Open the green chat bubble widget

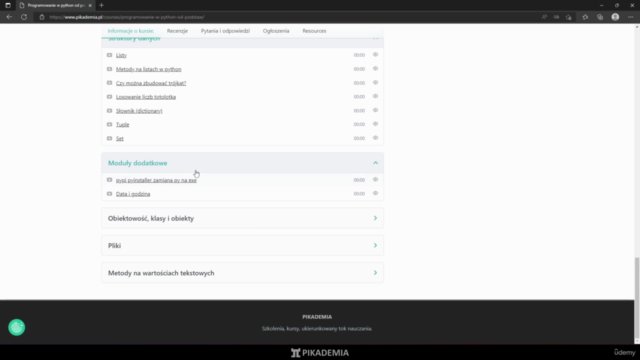click(17, 327)
